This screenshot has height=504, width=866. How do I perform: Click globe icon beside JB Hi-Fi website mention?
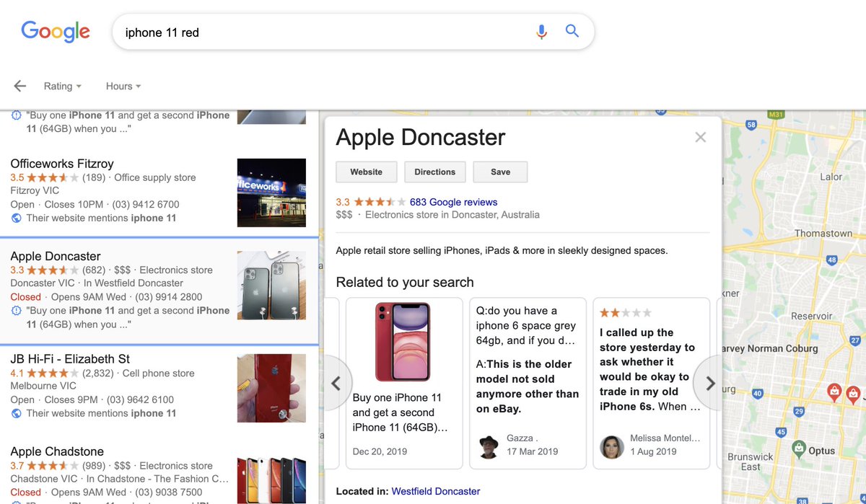click(17, 413)
